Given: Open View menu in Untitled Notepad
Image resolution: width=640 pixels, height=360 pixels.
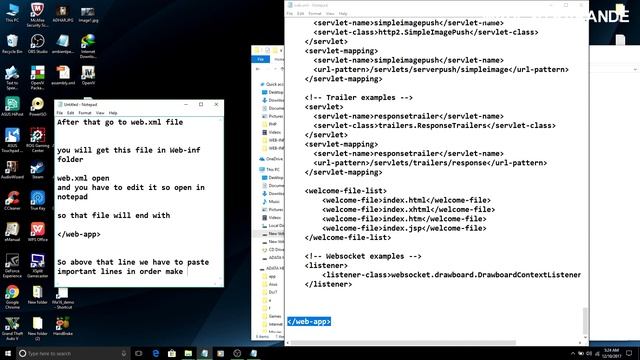Looking at the screenshot, I should click(x=100, y=113).
